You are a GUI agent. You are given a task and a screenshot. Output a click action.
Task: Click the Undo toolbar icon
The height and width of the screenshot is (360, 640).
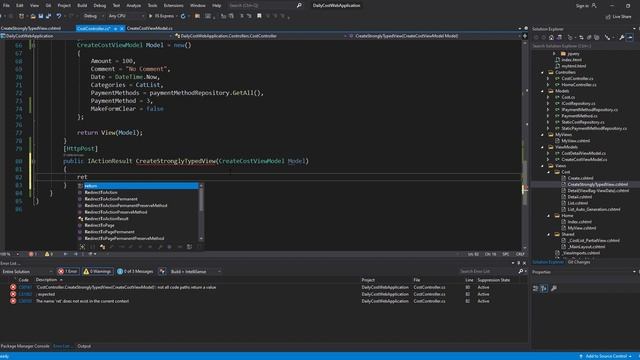59,16
